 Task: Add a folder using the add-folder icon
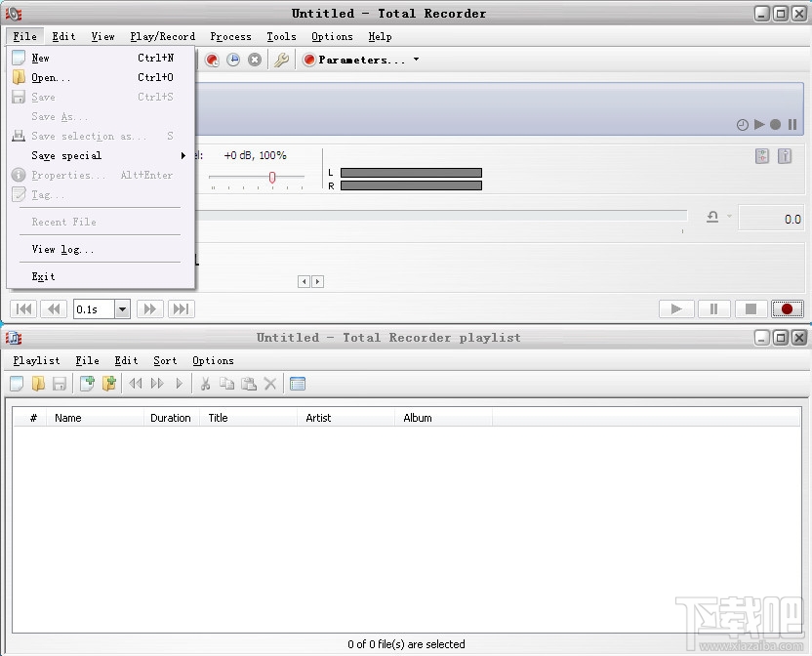107,383
